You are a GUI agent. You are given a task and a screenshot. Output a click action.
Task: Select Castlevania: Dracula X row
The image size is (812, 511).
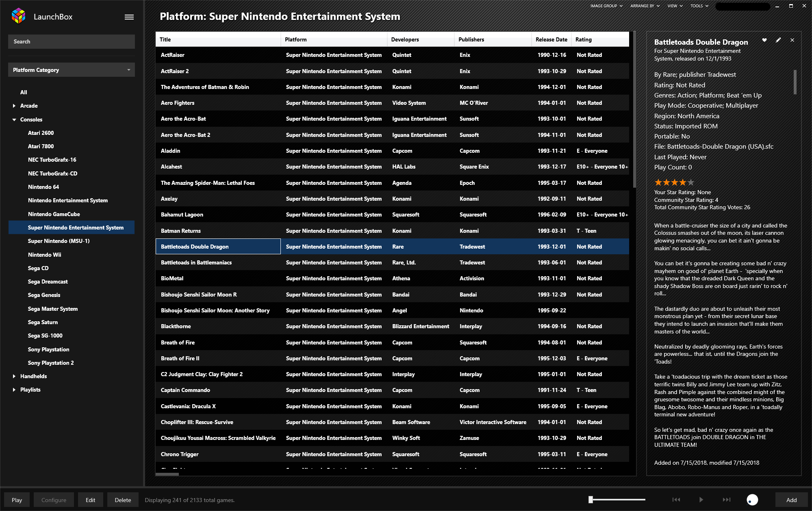click(392, 406)
